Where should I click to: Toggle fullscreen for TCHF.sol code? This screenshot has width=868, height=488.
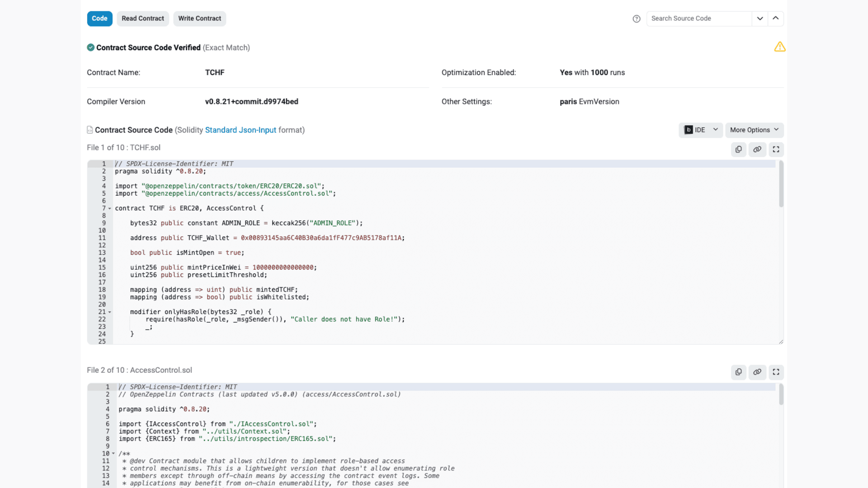pyautogui.click(x=776, y=150)
